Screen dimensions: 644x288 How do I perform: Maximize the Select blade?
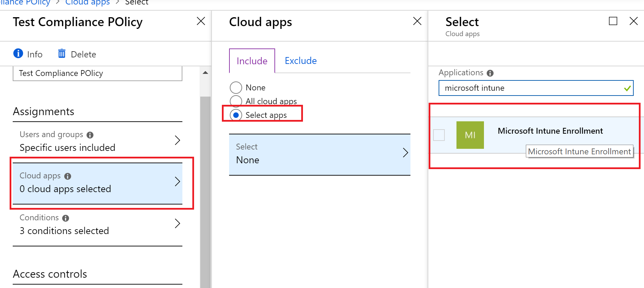coord(613,21)
